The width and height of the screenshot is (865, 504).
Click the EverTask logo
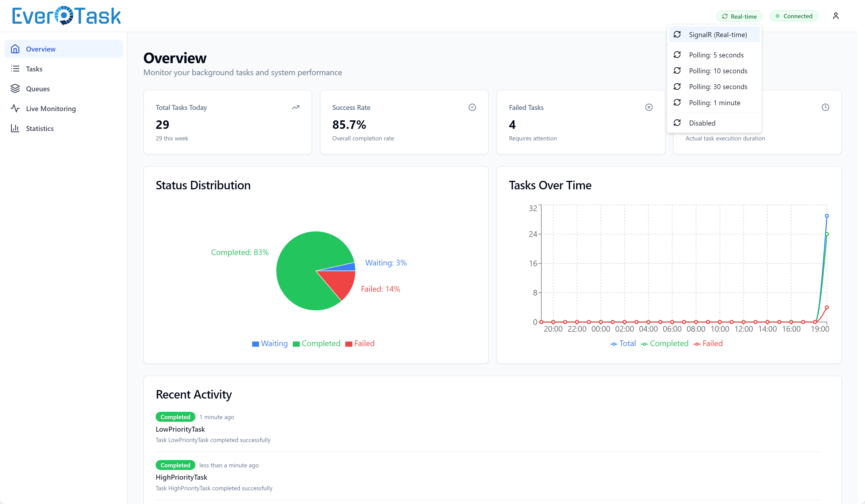point(66,16)
